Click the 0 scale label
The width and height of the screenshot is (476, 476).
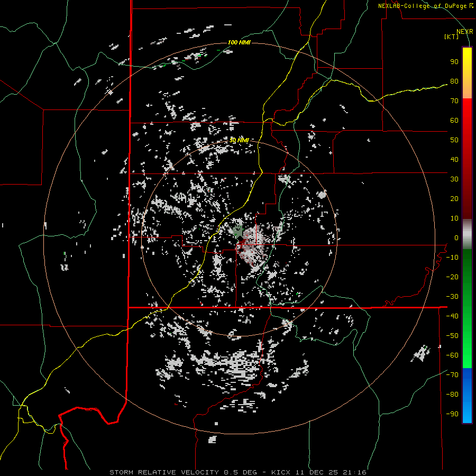pos(456,237)
